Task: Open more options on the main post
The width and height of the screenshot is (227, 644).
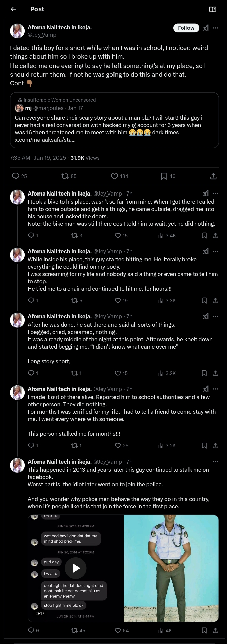Action: coord(216,28)
